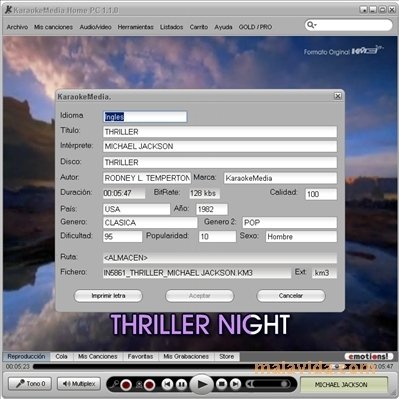399x399 pixels.
Task: Click the Intérprete field MICHAEL JACKSON
Action: coord(220,146)
